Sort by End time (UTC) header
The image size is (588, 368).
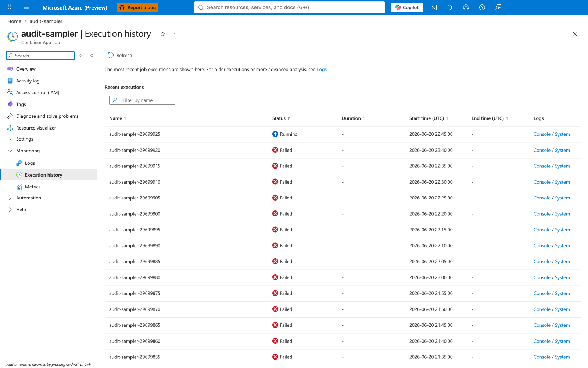pyautogui.click(x=490, y=118)
